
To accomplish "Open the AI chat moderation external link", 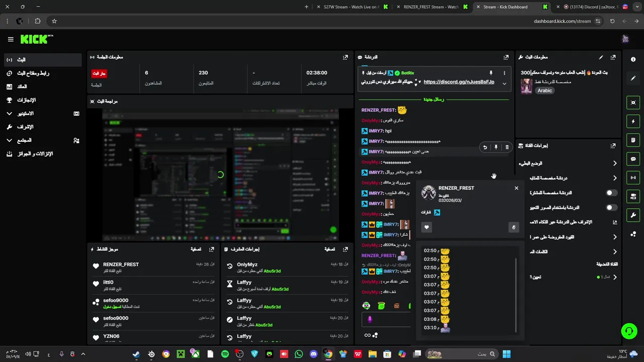I will (x=615, y=222).
